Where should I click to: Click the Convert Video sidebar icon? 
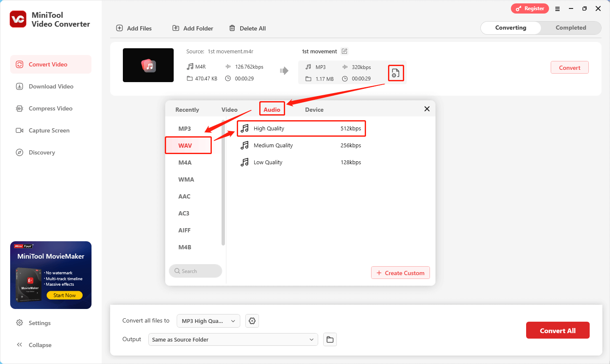(x=19, y=64)
